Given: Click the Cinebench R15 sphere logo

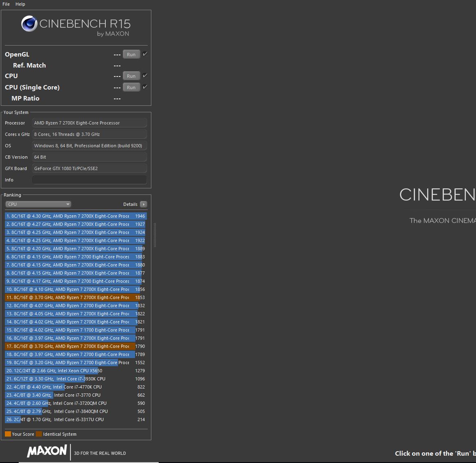Looking at the screenshot, I should (x=29, y=24).
